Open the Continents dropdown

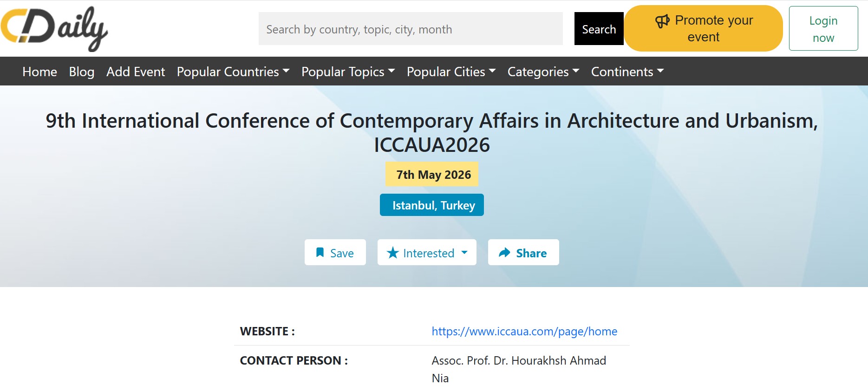(627, 72)
